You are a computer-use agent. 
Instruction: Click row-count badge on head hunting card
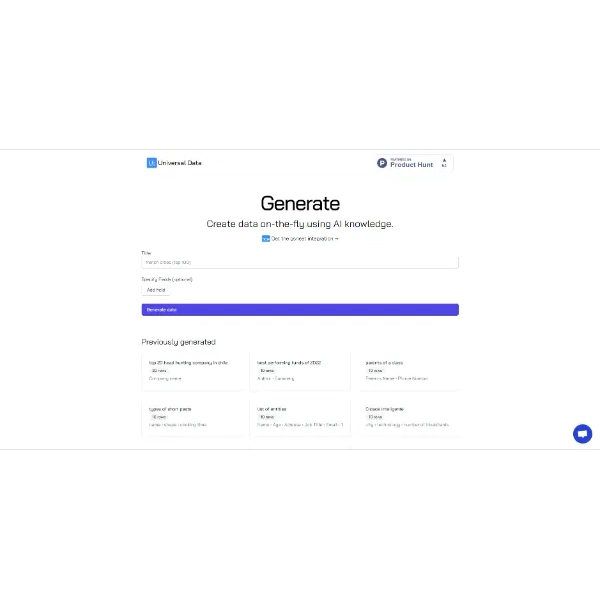pyautogui.click(x=159, y=371)
